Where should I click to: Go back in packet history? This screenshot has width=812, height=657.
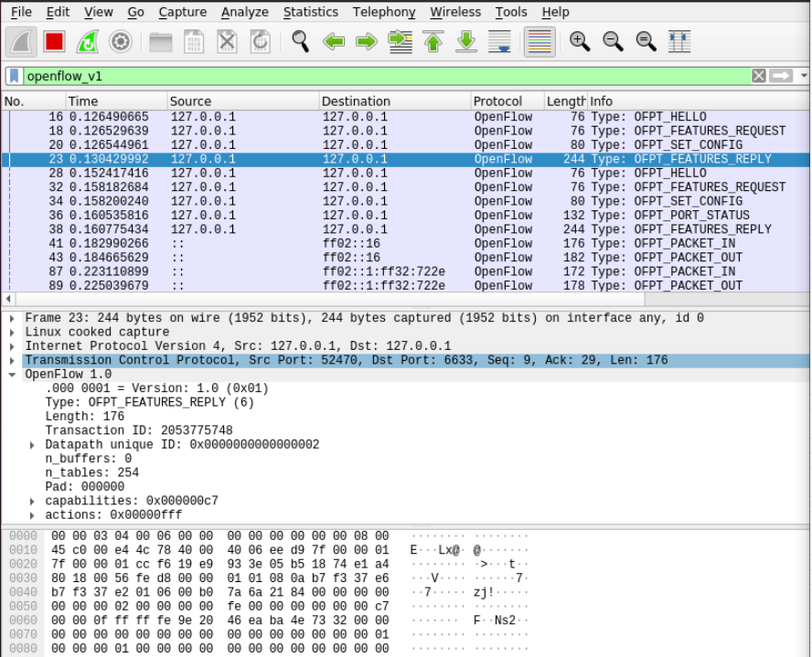[x=334, y=41]
